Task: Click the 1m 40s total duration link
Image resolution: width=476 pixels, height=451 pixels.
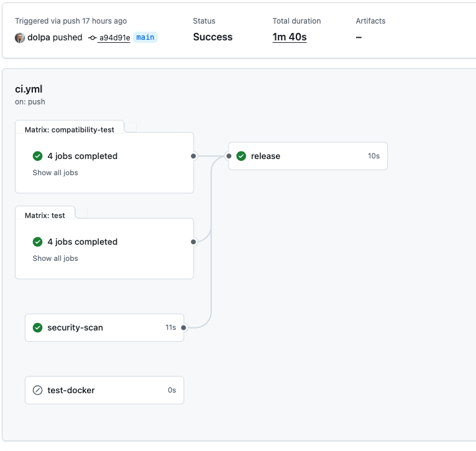Action: tap(290, 37)
